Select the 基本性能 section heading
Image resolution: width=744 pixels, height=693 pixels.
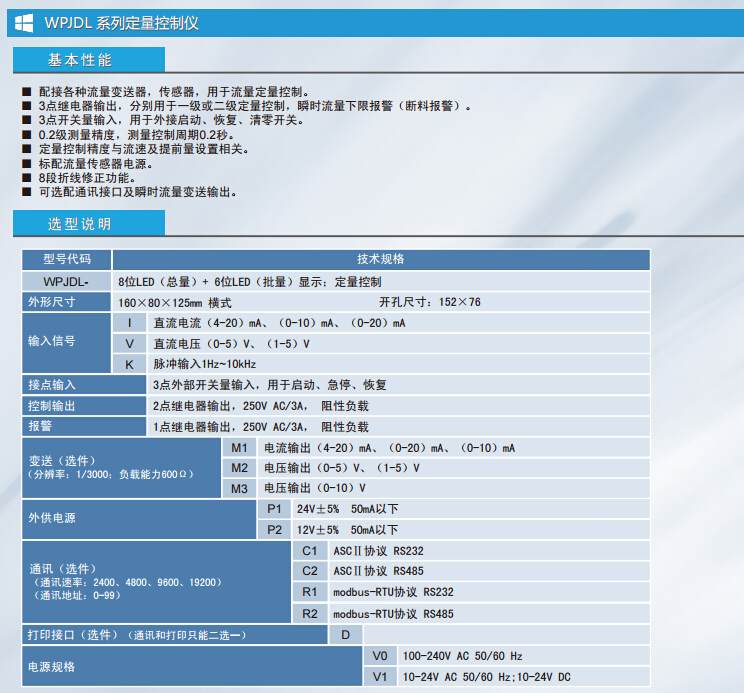(80, 60)
